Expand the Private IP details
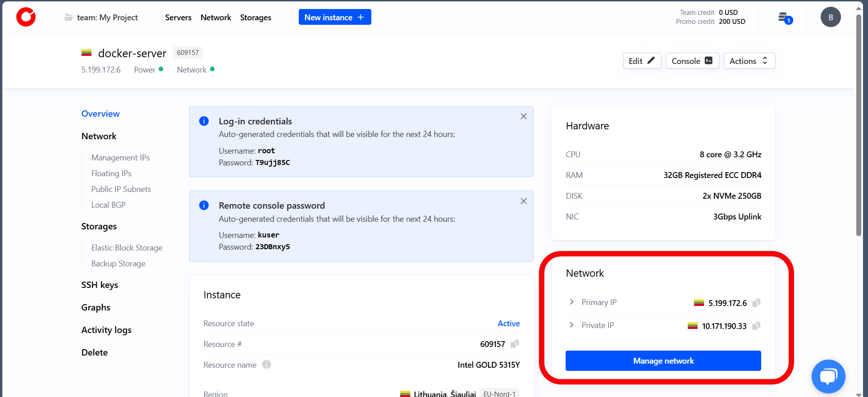 click(x=571, y=325)
